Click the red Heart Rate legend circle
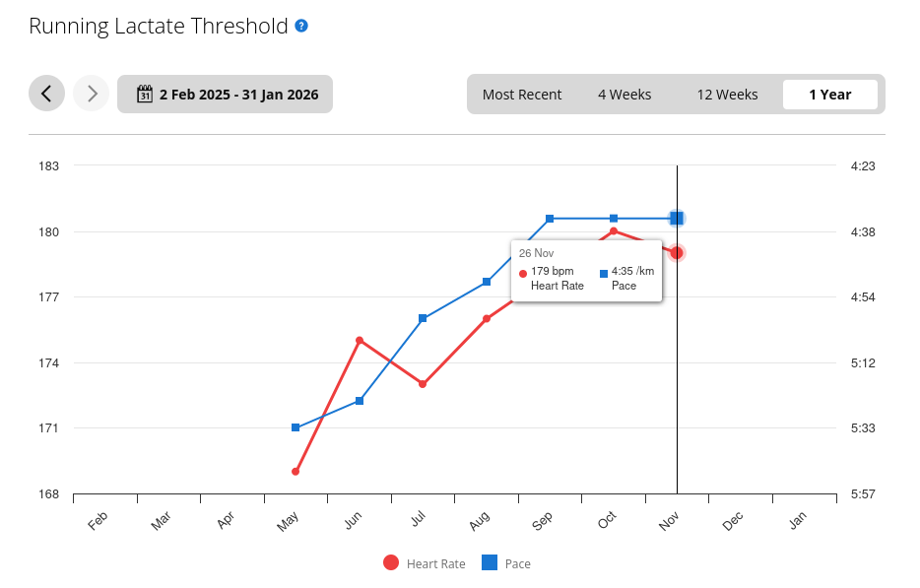The height and width of the screenshot is (588, 920). 391,563
